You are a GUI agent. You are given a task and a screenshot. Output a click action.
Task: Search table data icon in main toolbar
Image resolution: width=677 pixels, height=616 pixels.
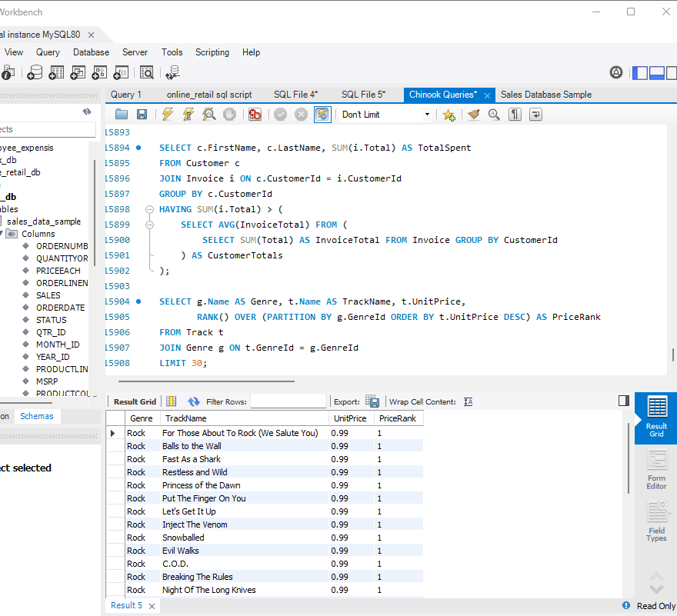click(147, 72)
